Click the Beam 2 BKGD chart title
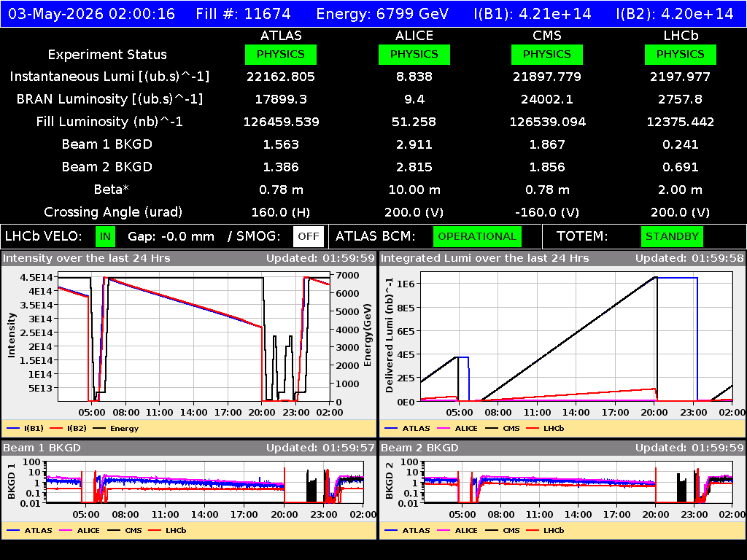 pyautogui.click(x=419, y=448)
